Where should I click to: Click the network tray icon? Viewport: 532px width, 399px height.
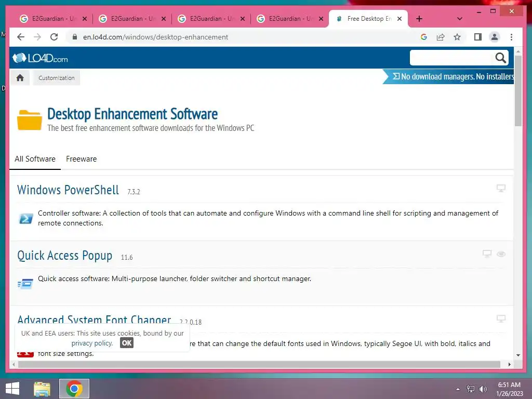click(471, 389)
